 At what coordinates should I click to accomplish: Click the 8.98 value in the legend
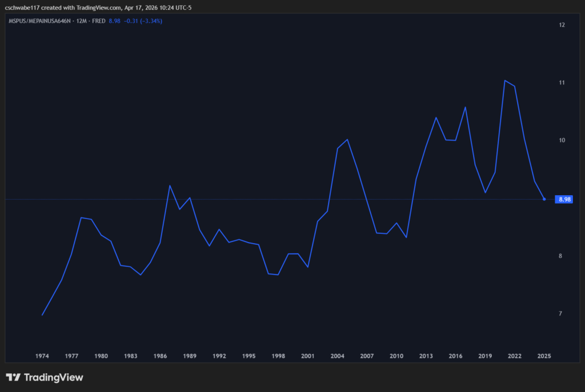pyautogui.click(x=114, y=21)
